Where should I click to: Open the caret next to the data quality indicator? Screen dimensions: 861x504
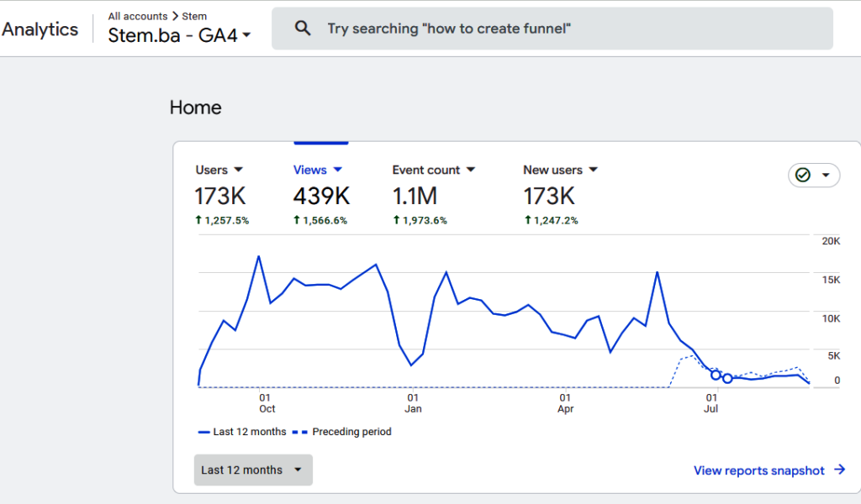(826, 175)
